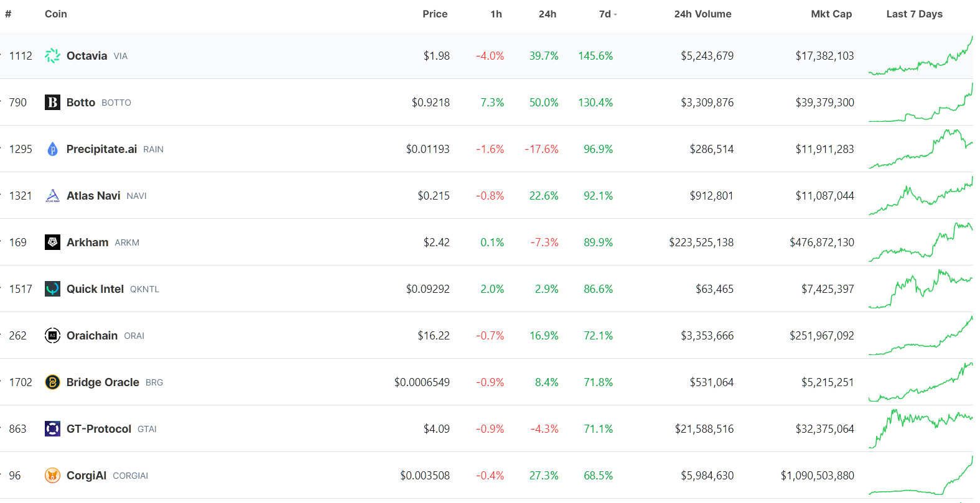
Task: Open Botto's 7-day sparkline chart
Action: [x=920, y=103]
